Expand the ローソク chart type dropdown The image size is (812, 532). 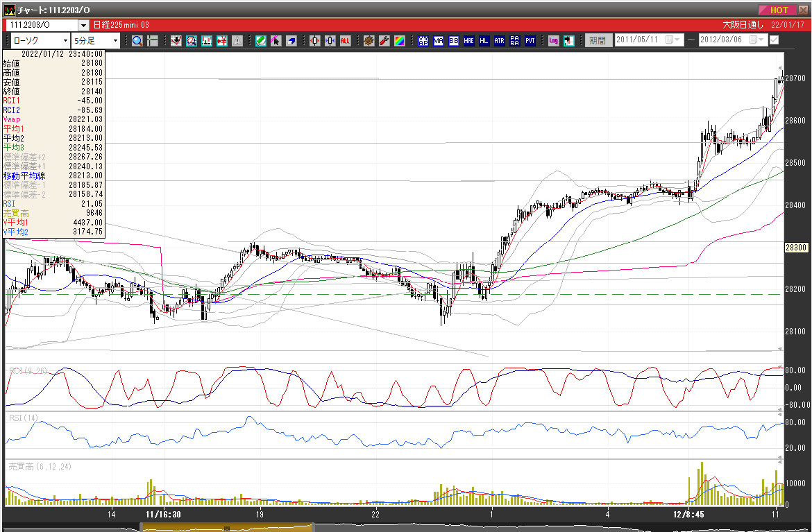tap(65, 40)
